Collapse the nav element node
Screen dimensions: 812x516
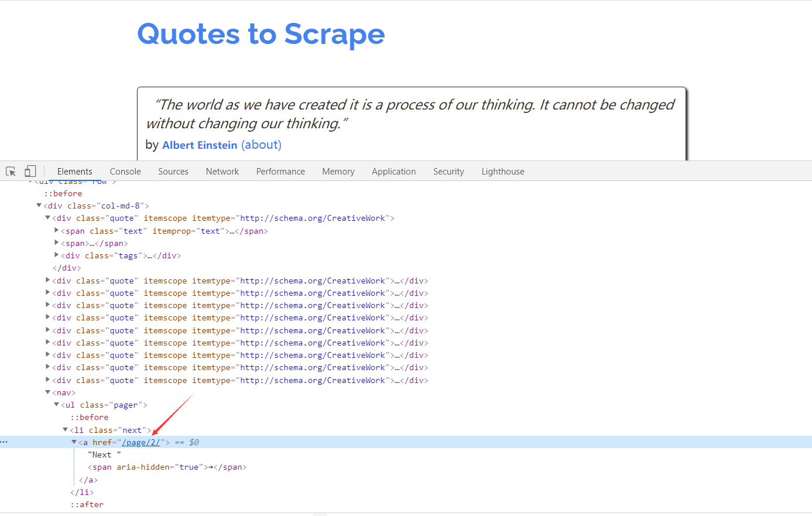(x=48, y=392)
